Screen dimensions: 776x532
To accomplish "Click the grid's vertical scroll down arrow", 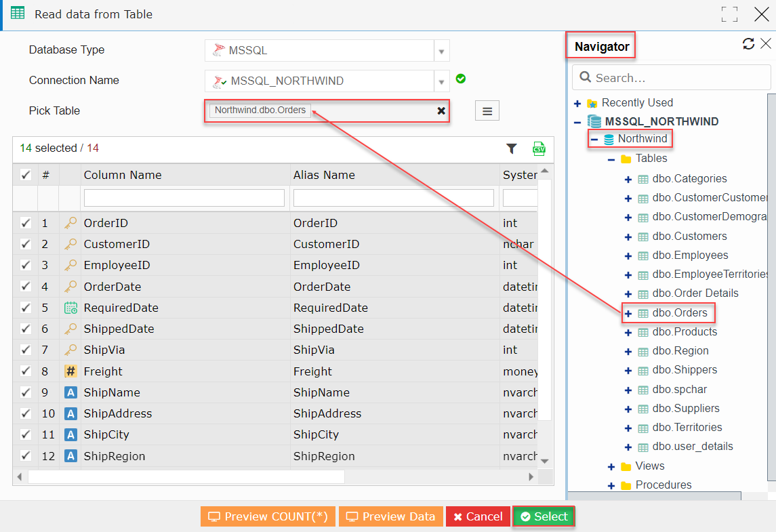I will pos(545,462).
